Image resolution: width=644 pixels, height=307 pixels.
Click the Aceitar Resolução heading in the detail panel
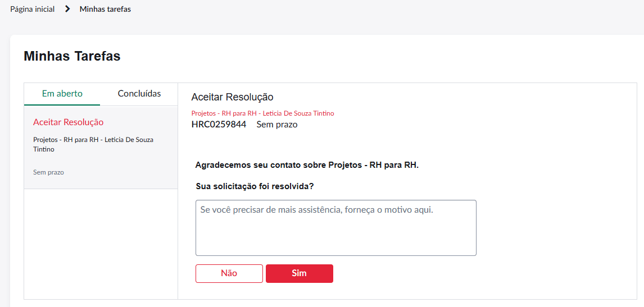(x=233, y=97)
